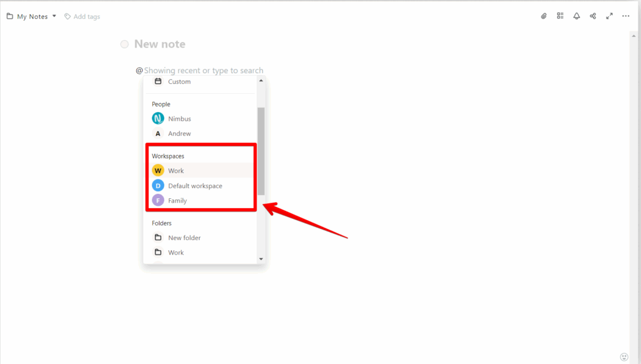The image size is (641, 364).
Task: Click the reminder bell icon
Action: point(577,16)
